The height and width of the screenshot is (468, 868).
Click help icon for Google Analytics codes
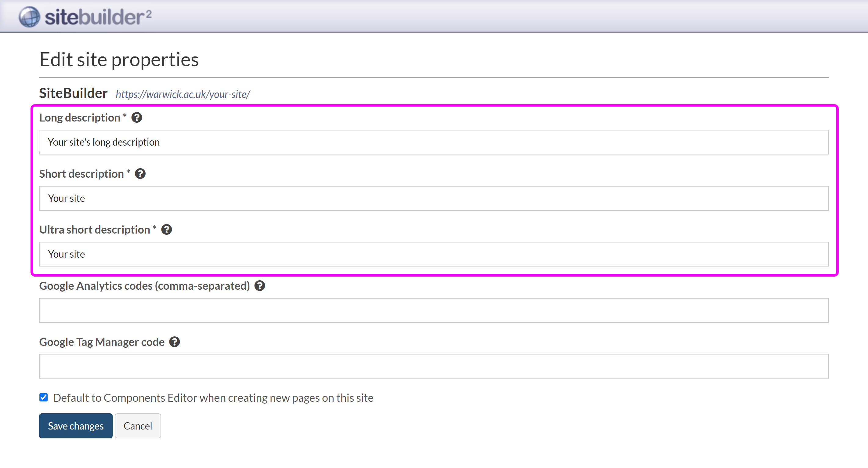259,286
